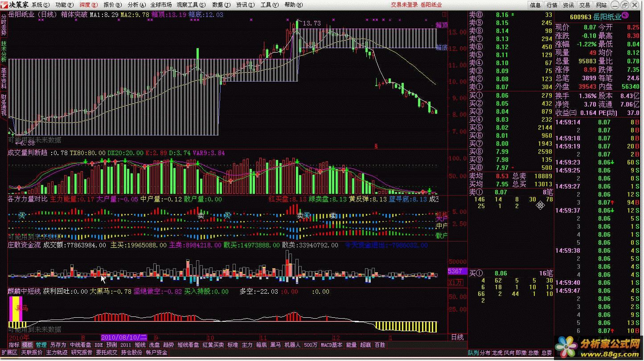Viewport: 644px width, 361px height.
Task: Select 机器人 template
Action: pyautogui.click(x=292, y=345)
